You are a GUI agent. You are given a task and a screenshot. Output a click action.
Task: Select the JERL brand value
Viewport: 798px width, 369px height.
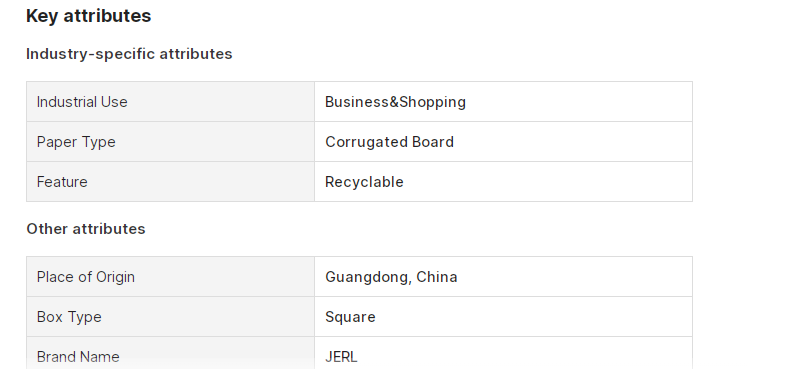pos(341,357)
